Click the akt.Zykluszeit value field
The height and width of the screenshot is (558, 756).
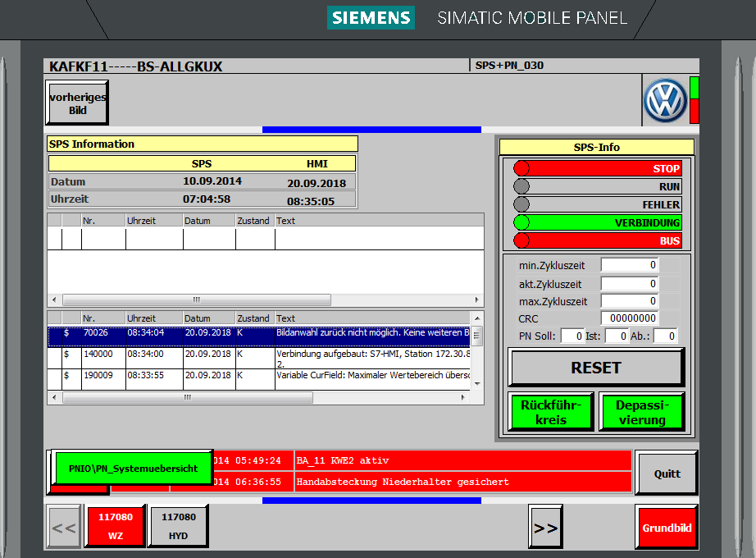[630, 283]
